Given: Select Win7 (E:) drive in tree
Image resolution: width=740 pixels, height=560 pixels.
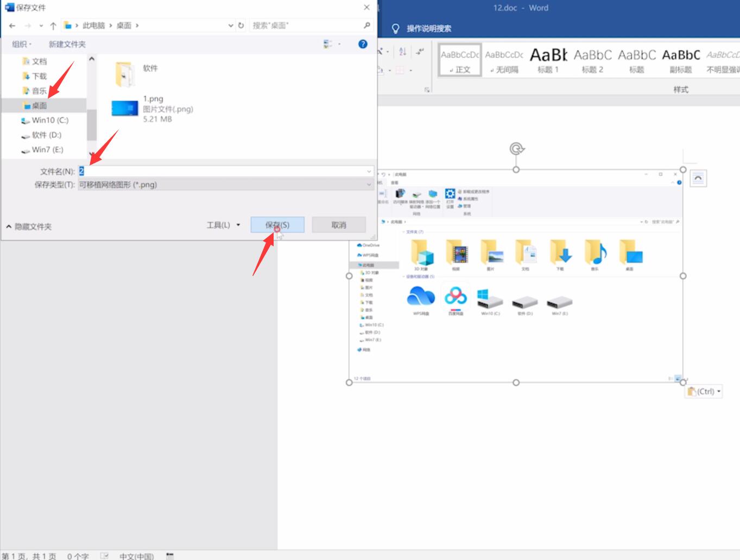Looking at the screenshot, I should click(x=42, y=149).
